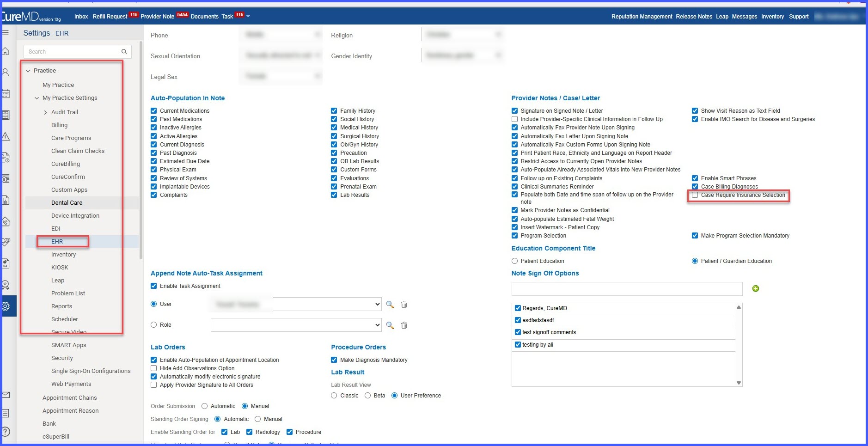
Task: Open the stacked list sidebar icon
Action: pyautogui.click(x=6, y=115)
